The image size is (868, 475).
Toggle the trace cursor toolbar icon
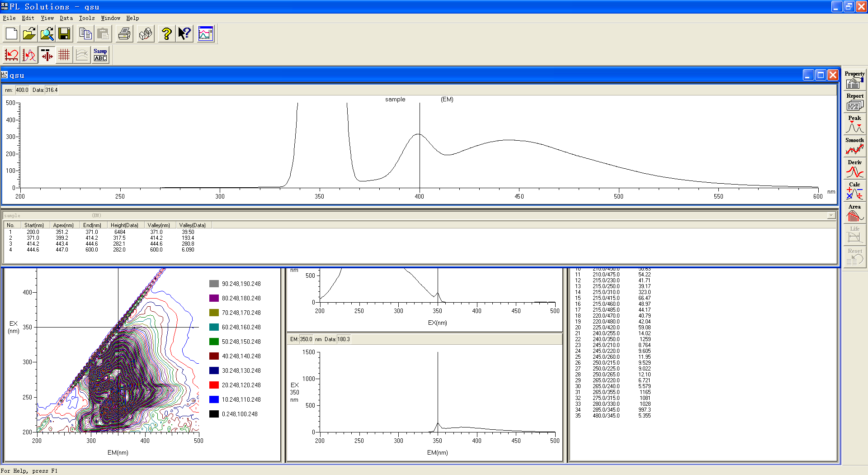(47, 55)
